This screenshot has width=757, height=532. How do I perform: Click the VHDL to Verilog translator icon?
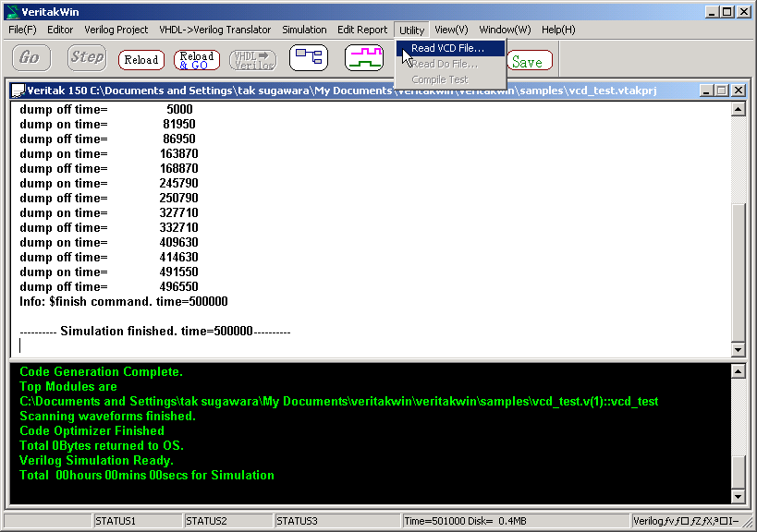tap(253, 60)
